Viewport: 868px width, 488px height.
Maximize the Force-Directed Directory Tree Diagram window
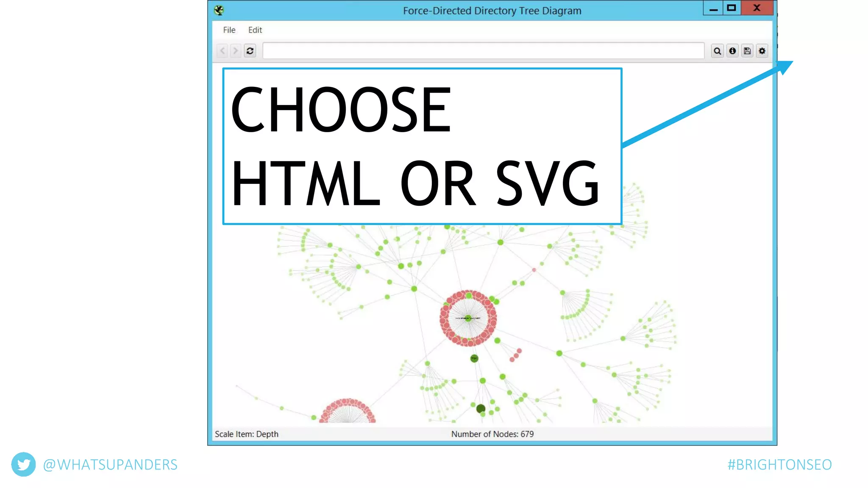click(732, 8)
